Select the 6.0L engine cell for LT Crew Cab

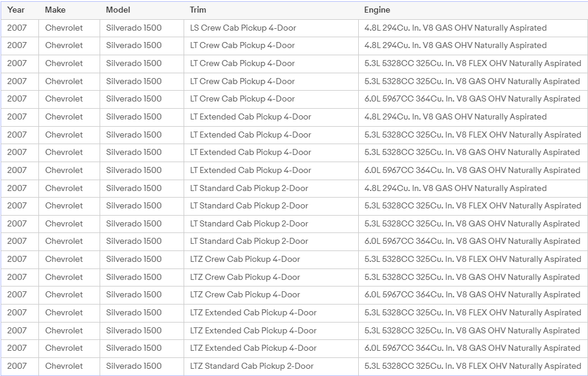pyautogui.click(x=472, y=99)
